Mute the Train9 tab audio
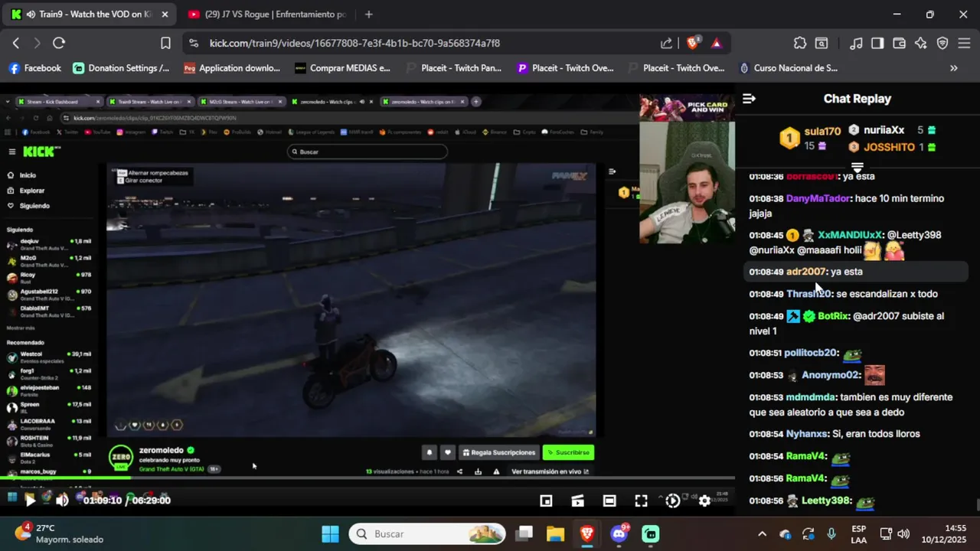The height and width of the screenshot is (551, 980). [31, 15]
